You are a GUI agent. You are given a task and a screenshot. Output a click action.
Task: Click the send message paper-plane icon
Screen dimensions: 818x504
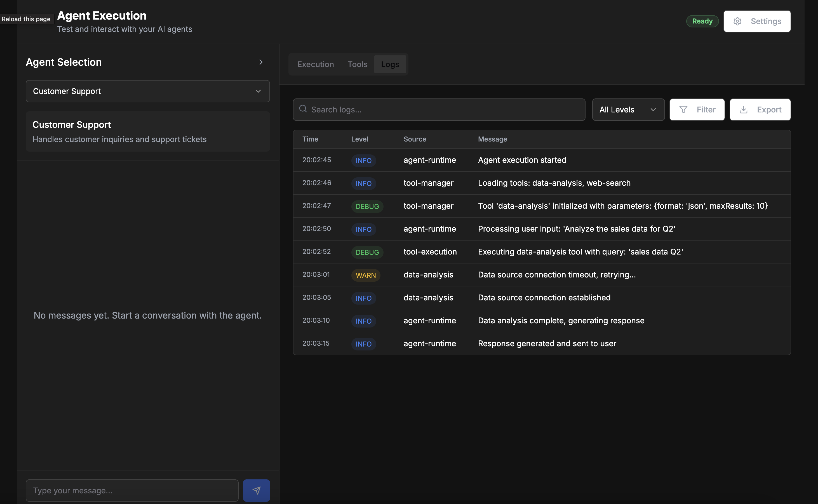point(256,490)
